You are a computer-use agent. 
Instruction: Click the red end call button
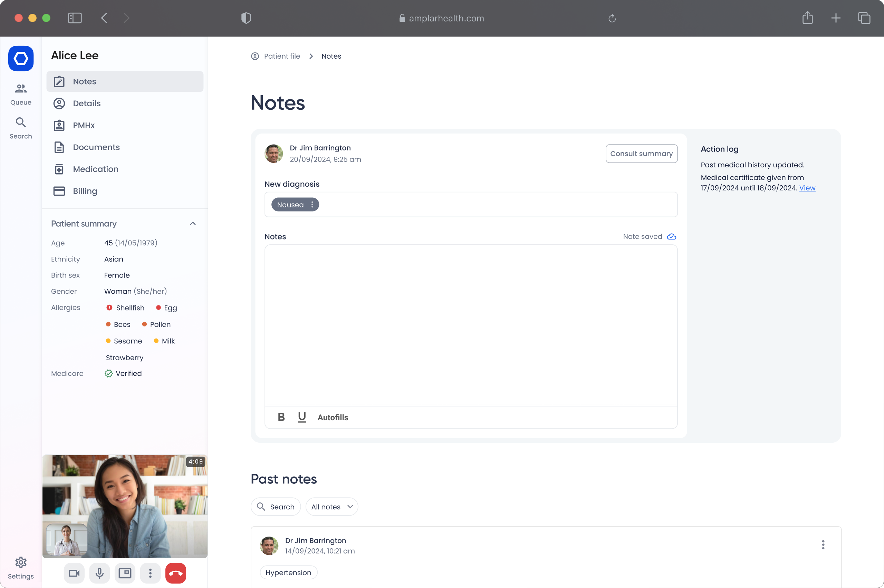pos(176,572)
